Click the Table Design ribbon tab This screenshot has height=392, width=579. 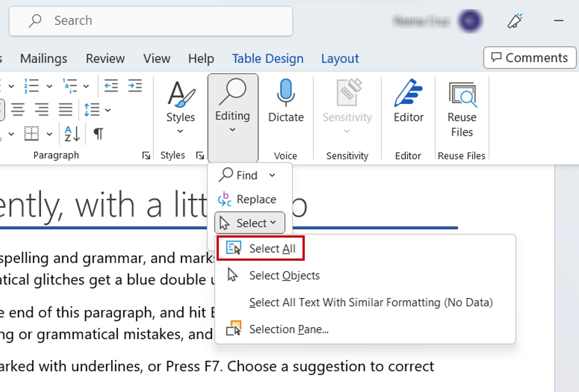pos(268,57)
